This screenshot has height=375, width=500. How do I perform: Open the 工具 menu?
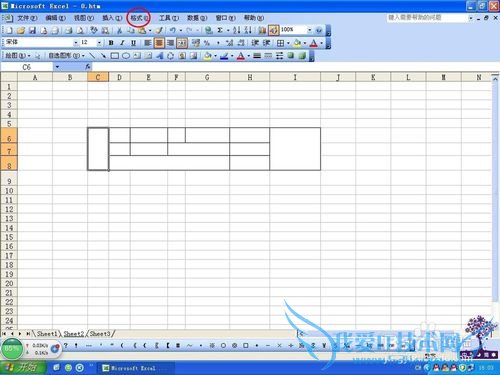169,18
